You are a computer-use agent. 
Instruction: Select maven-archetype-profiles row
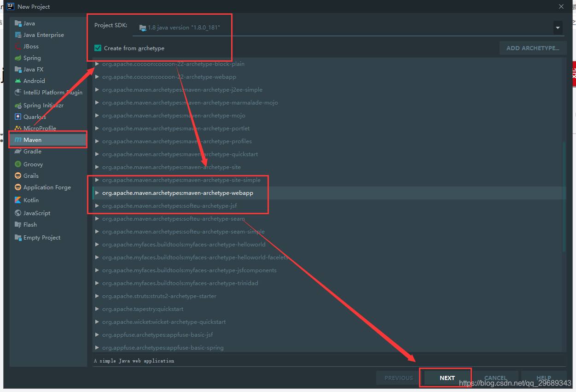(x=327, y=141)
